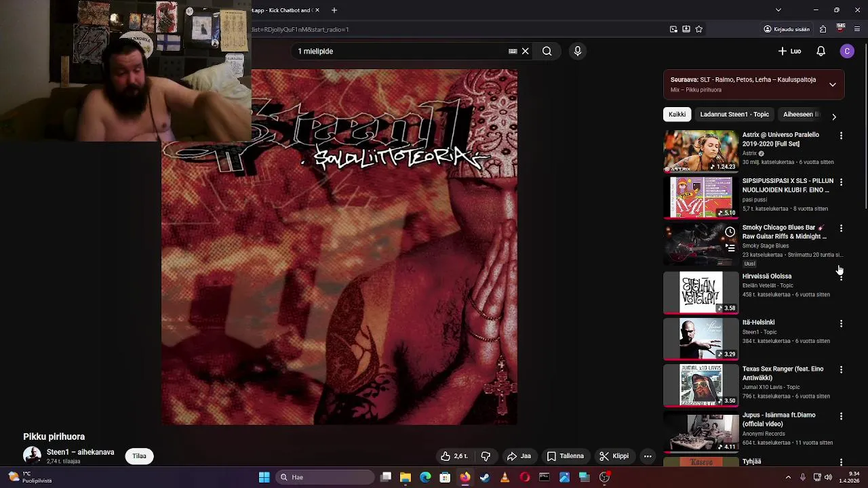This screenshot has height=488, width=868.
Task: Open the Itä-Helsinki video title
Action: (758, 323)
